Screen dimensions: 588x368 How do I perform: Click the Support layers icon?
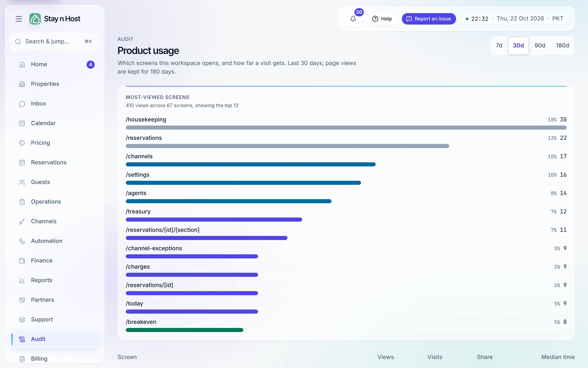pos(22,320)
